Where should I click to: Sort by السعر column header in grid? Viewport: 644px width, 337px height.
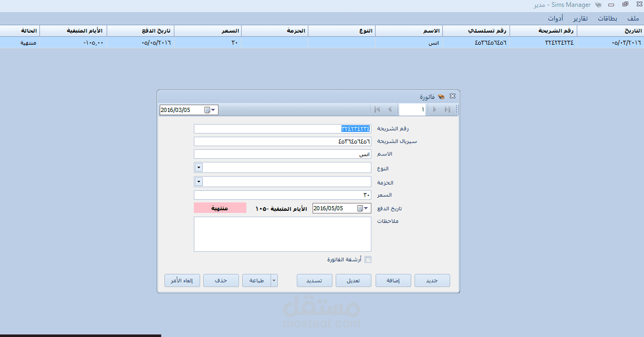[x=207, y=30]
